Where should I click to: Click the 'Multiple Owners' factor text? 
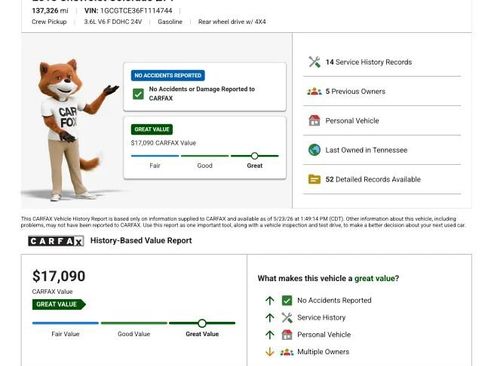[323, 352]
